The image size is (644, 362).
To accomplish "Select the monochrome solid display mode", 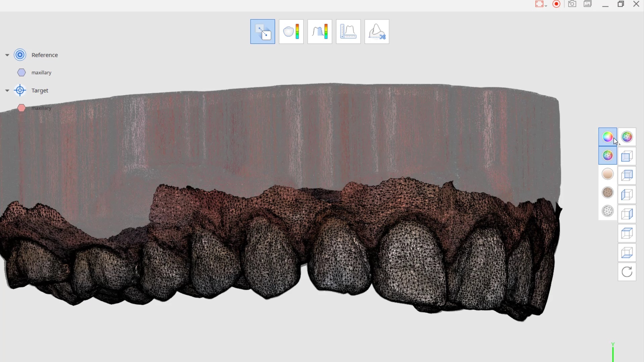I will tap(608, 174).
